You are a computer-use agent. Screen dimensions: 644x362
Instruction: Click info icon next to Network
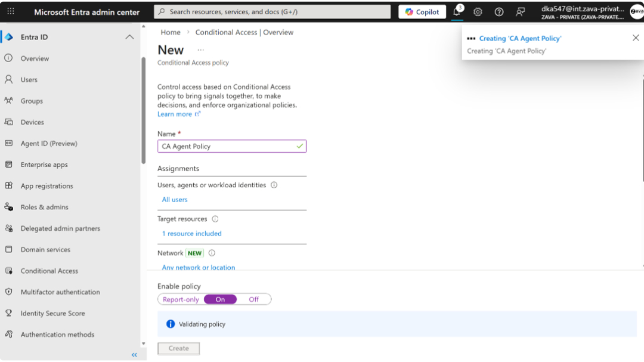[212, 253]
